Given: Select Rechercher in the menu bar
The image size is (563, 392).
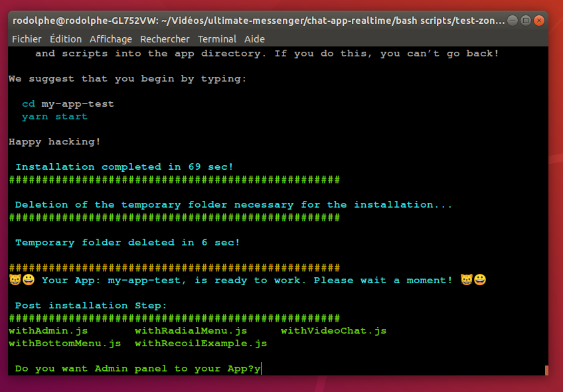Looking at the screenshot, I should 165,39.
